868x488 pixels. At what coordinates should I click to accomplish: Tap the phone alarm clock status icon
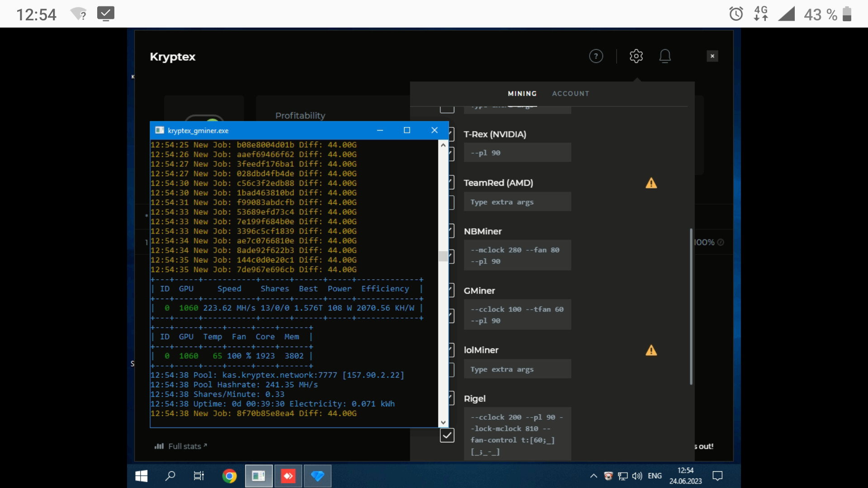(x=736, y=14)
